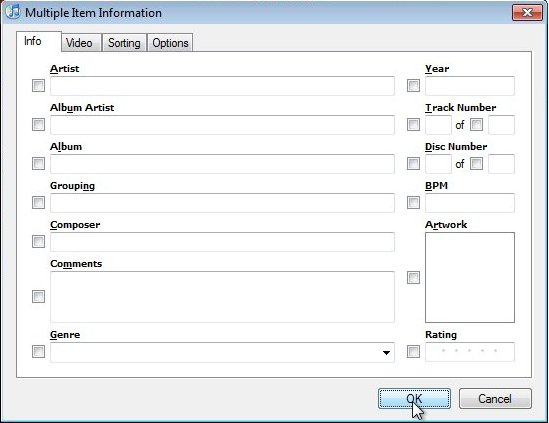Click inside the Comments text area
549x423 pixels.
222,297
